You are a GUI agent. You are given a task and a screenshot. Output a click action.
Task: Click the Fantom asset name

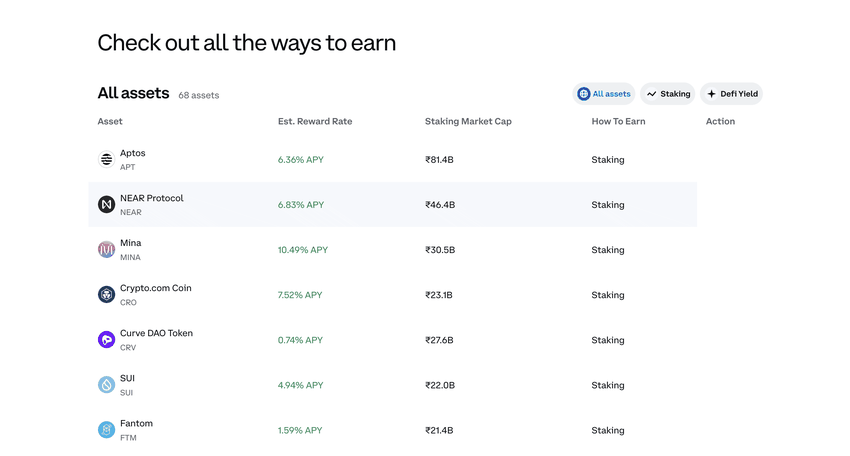click(136, 423)
